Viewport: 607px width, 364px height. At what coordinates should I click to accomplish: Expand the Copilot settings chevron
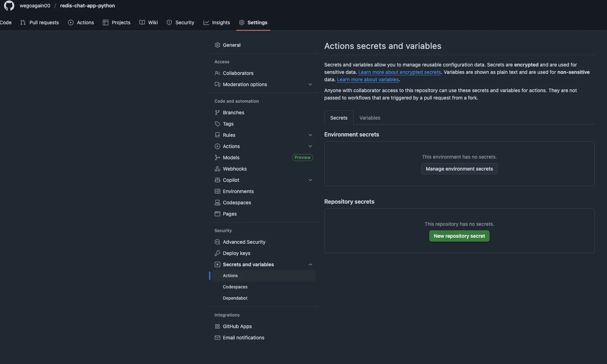point(310,180)
